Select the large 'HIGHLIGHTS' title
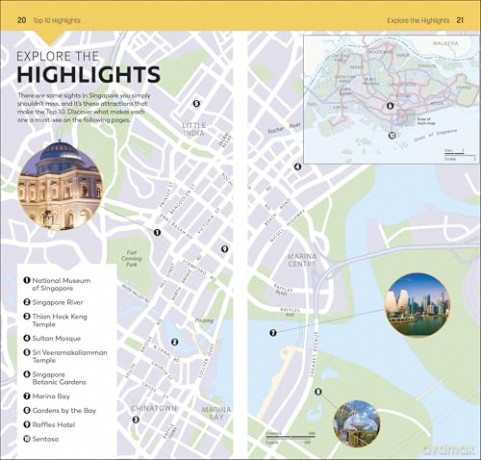The width and height of the screenshot is (481, 460). coord(89,74)
